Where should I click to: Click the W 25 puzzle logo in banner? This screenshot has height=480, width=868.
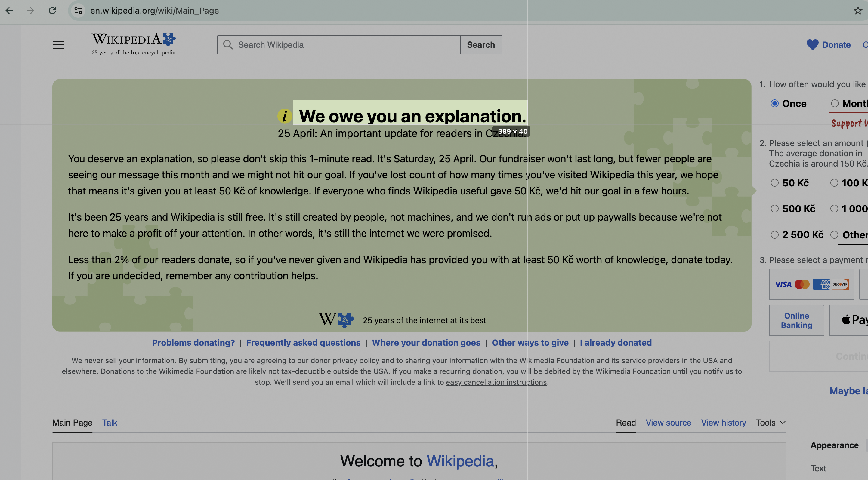click(336, 319)
